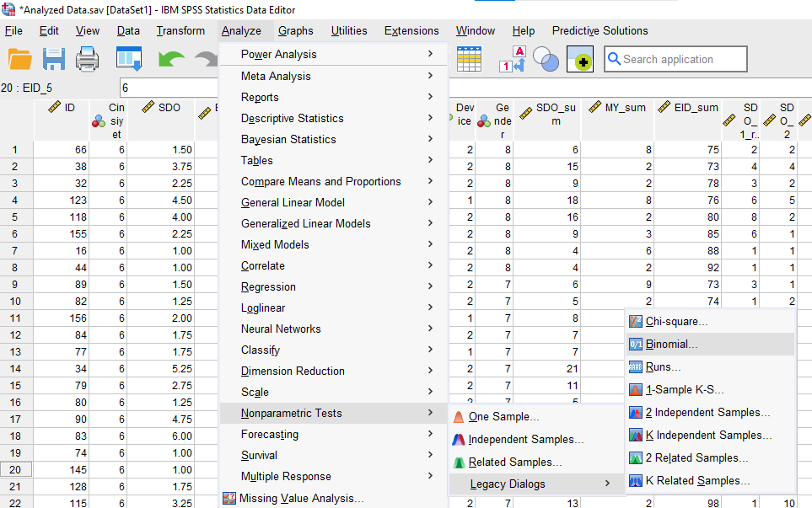Click the grey Redo arrow icon
The height and width of the screenshot is (508, 812).
pyautogui.click(x=207, y=59)
